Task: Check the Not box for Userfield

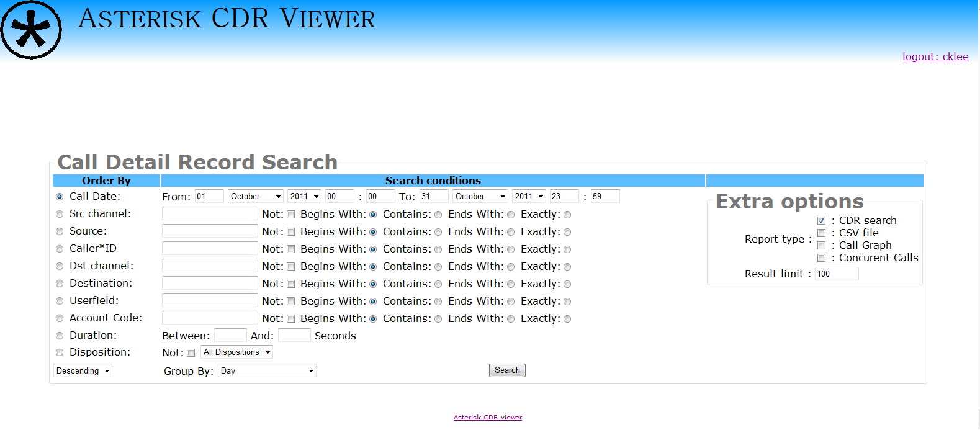Action: point(290,302)
